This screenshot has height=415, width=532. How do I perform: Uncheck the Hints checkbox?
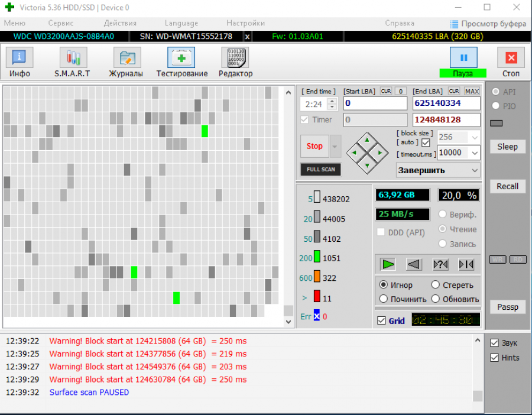(x=495, y=358)
